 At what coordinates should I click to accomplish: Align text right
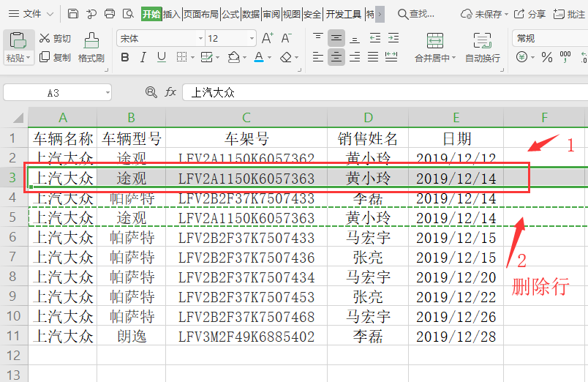pyautogui.click(x=355, y=57)
